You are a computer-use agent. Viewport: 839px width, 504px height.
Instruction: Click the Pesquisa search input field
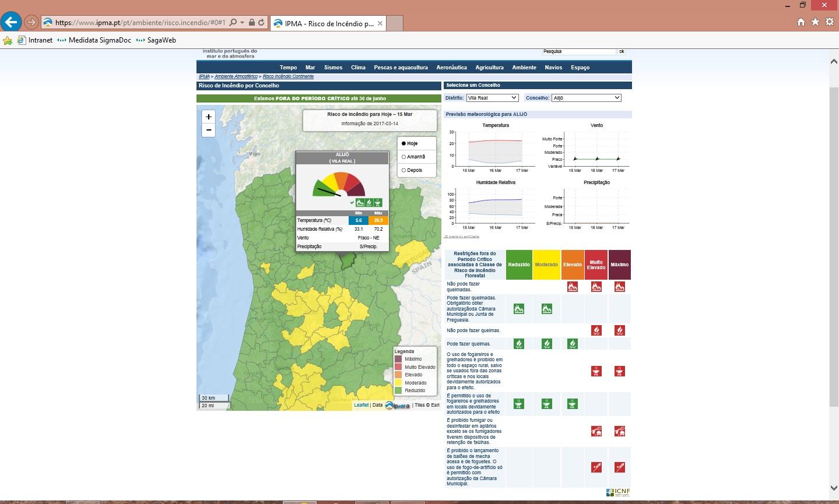[x=578, y=52]
